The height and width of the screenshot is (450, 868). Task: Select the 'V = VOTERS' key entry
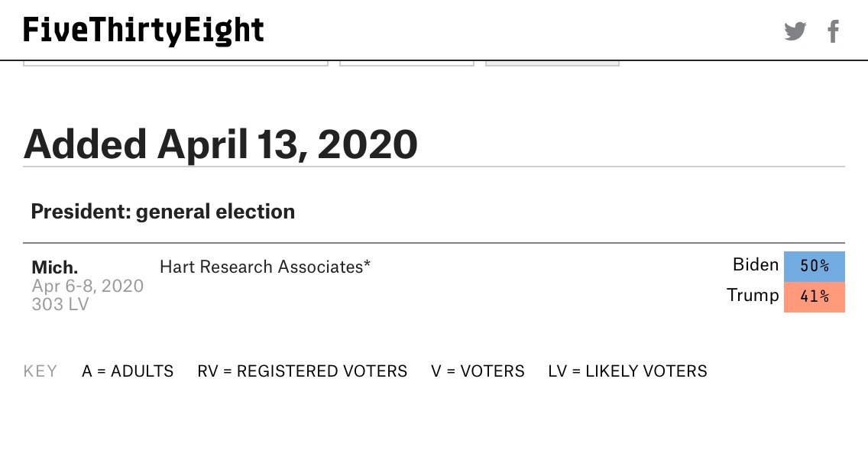478,371
